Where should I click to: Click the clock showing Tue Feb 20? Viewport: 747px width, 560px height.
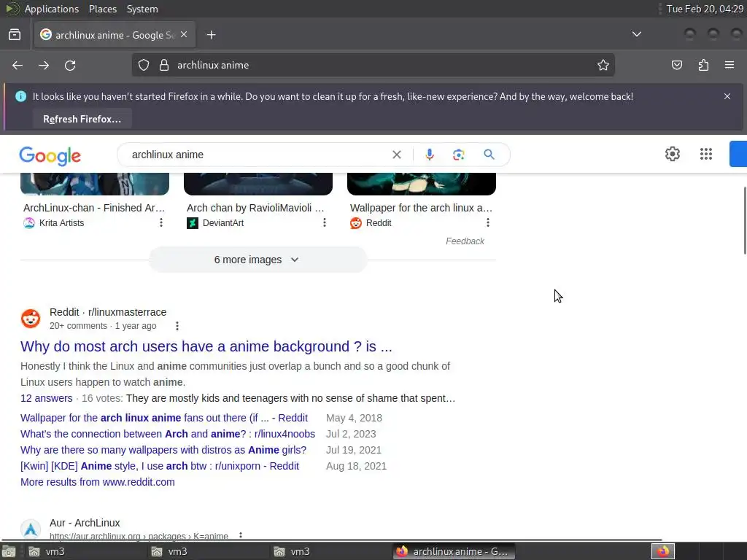coord(705,9)
